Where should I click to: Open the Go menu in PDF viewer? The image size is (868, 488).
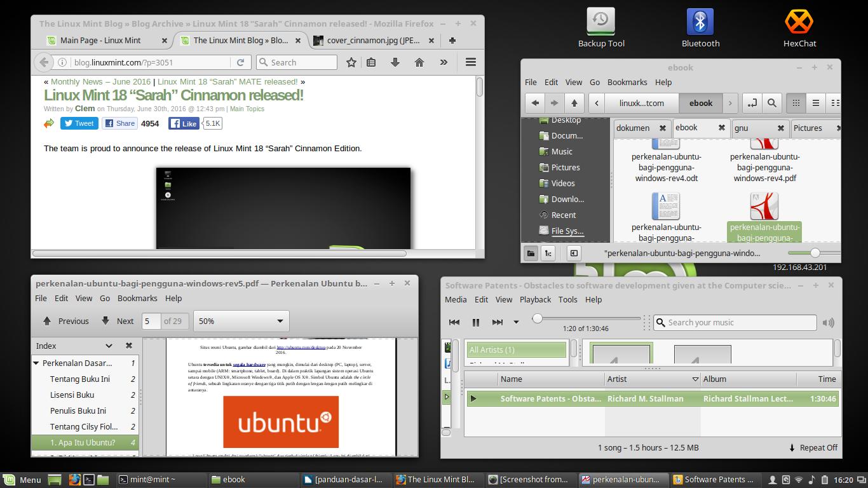tap(105, 298)
